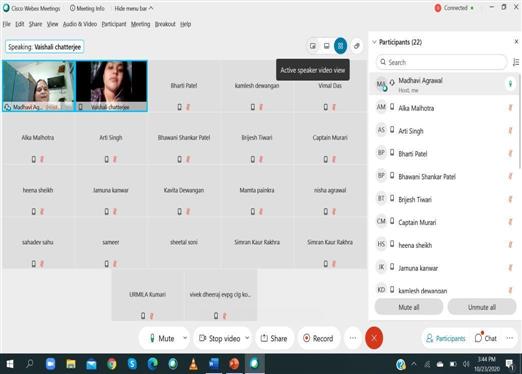Click the muted mic icon on Arti Singh tile
522x374 pixels.
pyautogui.click(x=115, y=159)
